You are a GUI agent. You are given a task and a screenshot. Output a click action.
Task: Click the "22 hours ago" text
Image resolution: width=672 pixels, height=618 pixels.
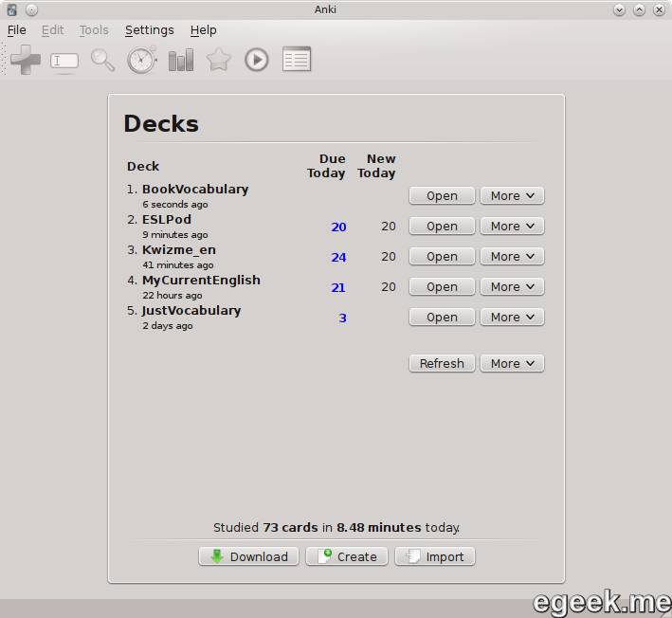click(x=173, y=296)
